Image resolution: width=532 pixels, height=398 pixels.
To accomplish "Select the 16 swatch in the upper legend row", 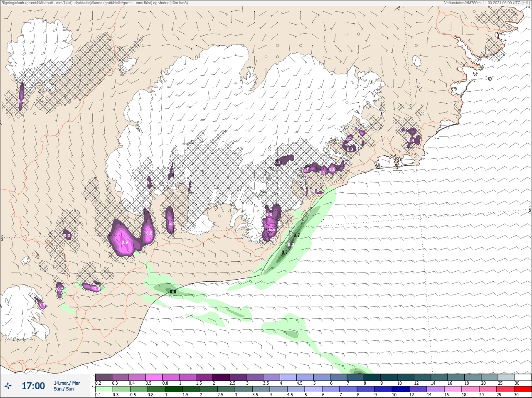I will point(456,377).
